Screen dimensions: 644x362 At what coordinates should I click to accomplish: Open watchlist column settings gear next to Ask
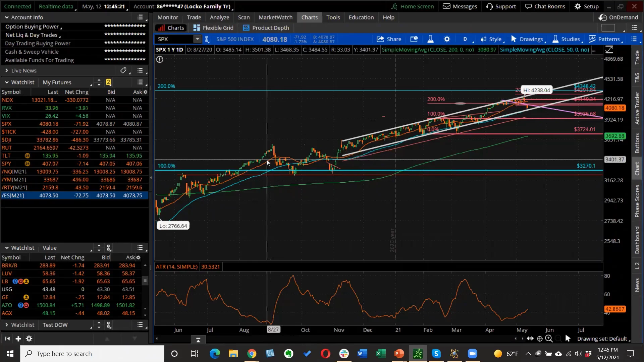145,92
